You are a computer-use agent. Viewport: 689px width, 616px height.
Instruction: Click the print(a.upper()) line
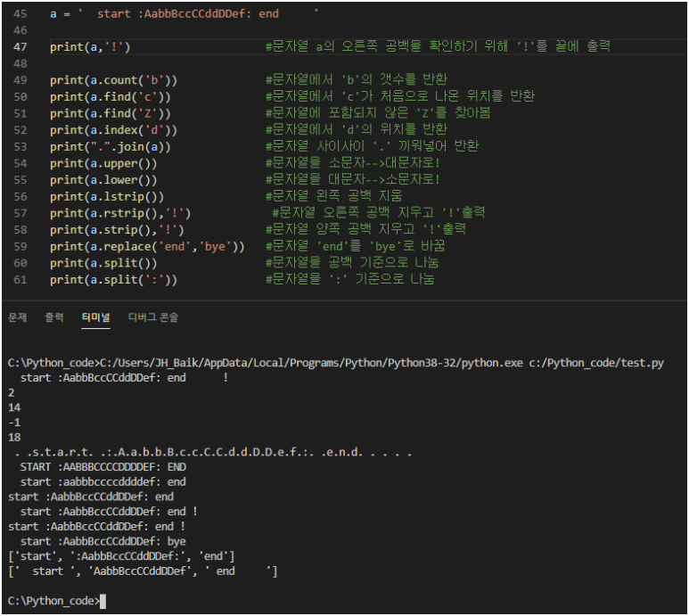click(103, 163)
